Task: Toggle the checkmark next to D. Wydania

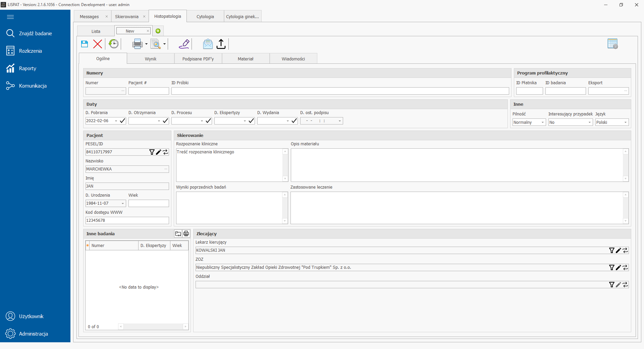Action: [294, 121]
